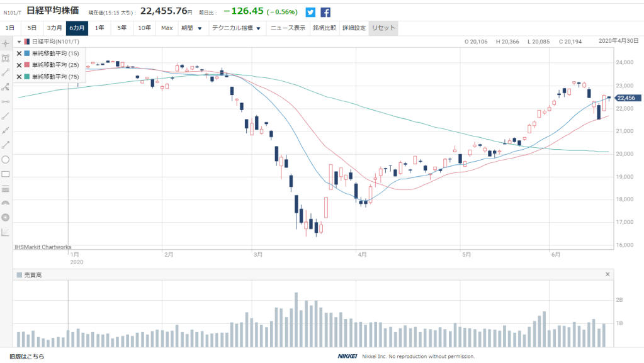Remove the 75-day simple moving average
The height and width of the screenshot is (363, 644).
pos(19,76)
